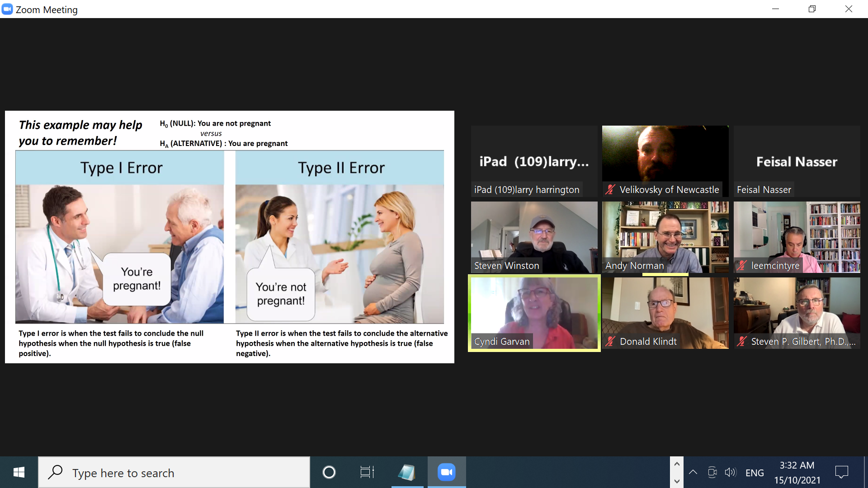Open the Cortana circle icon

coord(329,472)
